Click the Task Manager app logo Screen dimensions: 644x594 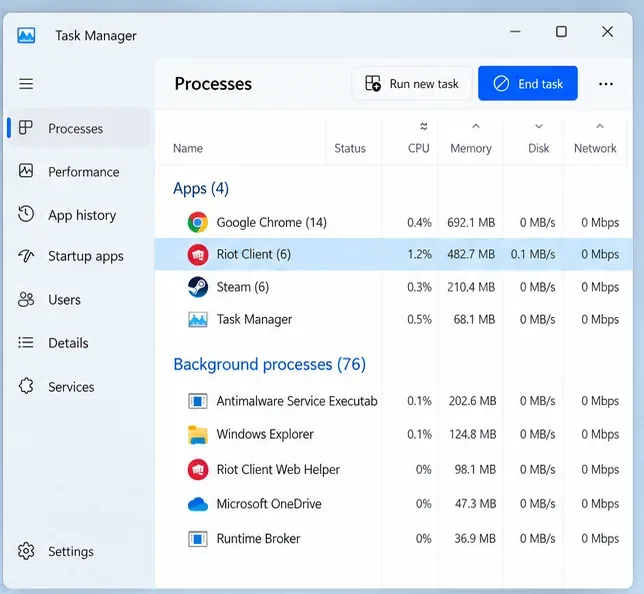(26, 35)
